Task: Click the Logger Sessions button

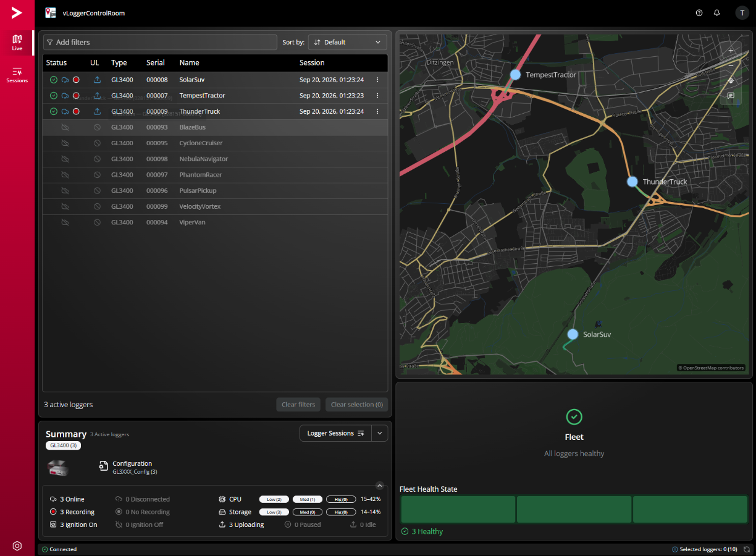Action: pos(335,433)
